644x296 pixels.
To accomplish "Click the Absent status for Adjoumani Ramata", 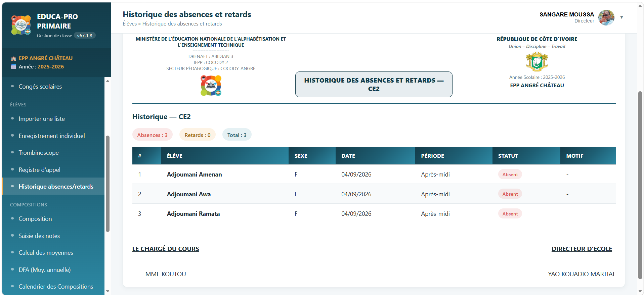I will pyautogui.click(x=510, y=214).
